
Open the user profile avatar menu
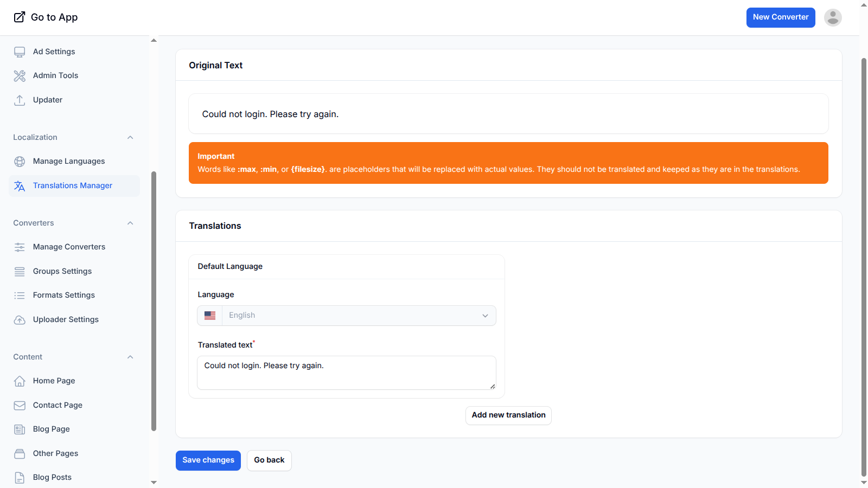pos(832,17)
